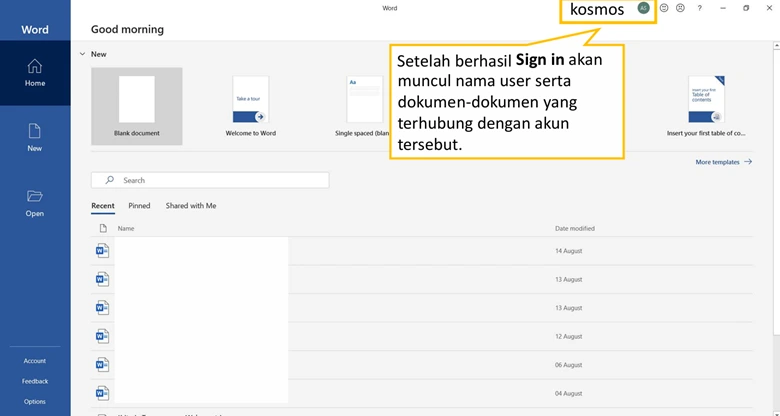
Task: Switch to the Shared with Me tab
Action: click(x=191, y=206)
